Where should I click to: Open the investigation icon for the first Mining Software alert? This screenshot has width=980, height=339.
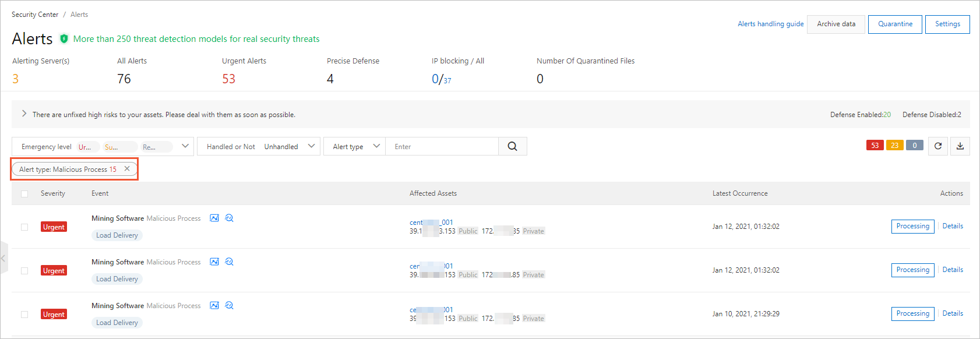pyautogui.click(x=229, y=218)
